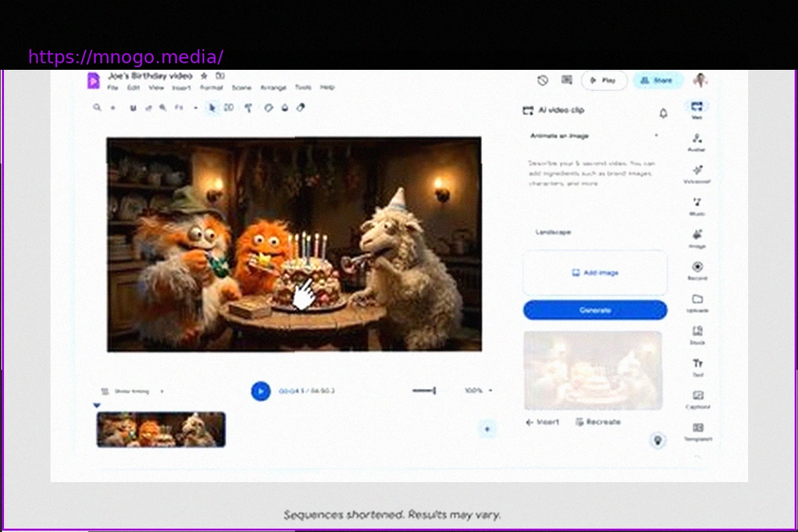Open the Scene menu
This screenshot has height=532, width=798.
pos(241,88)
